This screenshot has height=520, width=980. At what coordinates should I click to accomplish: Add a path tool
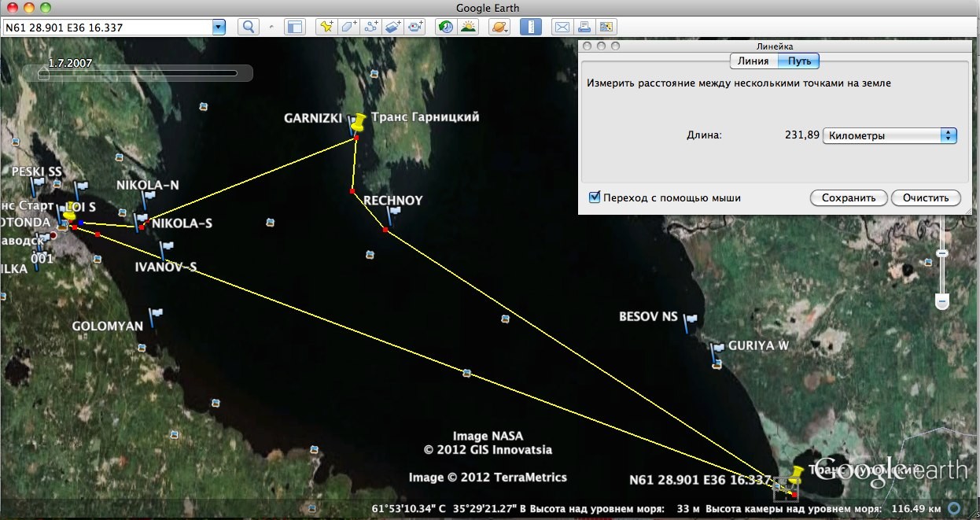pyautogui.click(x=371, y=27)
